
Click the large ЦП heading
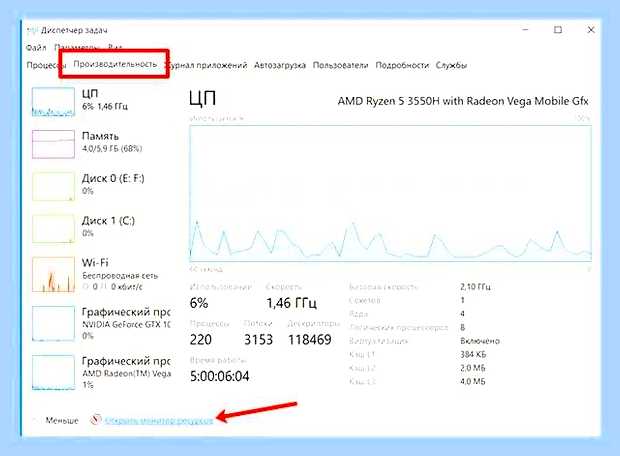[x=202, y=98]
